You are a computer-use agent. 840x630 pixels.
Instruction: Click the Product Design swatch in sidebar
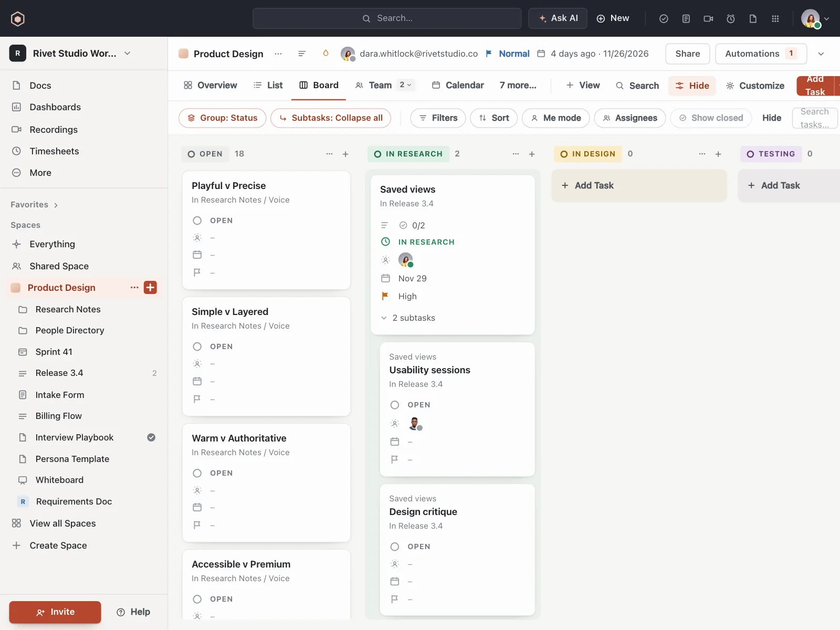pos(16,287)
